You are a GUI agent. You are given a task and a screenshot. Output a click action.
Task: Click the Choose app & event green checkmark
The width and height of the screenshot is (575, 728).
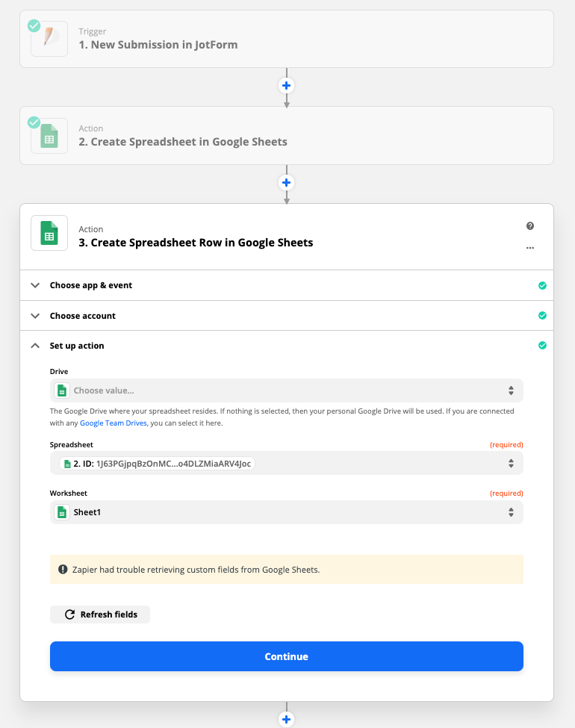[x=542, y=285]
